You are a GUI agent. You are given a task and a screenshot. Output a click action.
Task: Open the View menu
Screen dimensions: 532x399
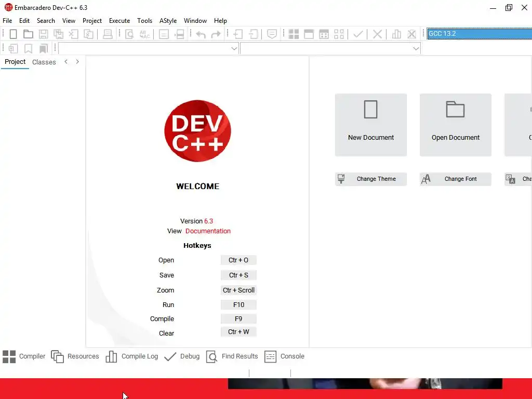(x=69, y=21)
